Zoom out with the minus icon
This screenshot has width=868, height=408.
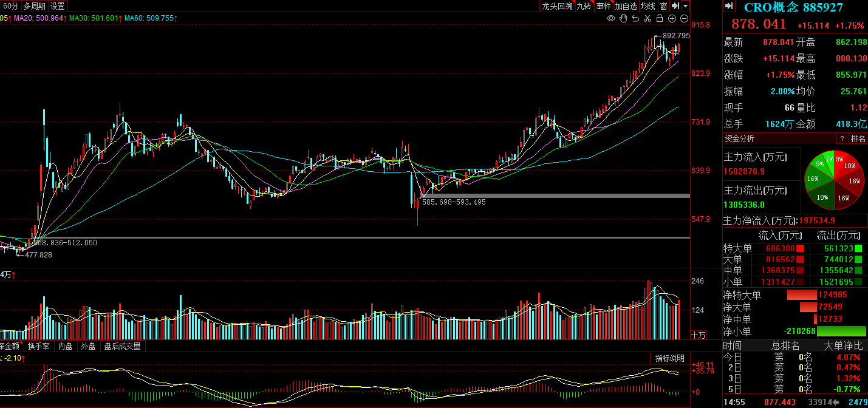coord(684,19)
